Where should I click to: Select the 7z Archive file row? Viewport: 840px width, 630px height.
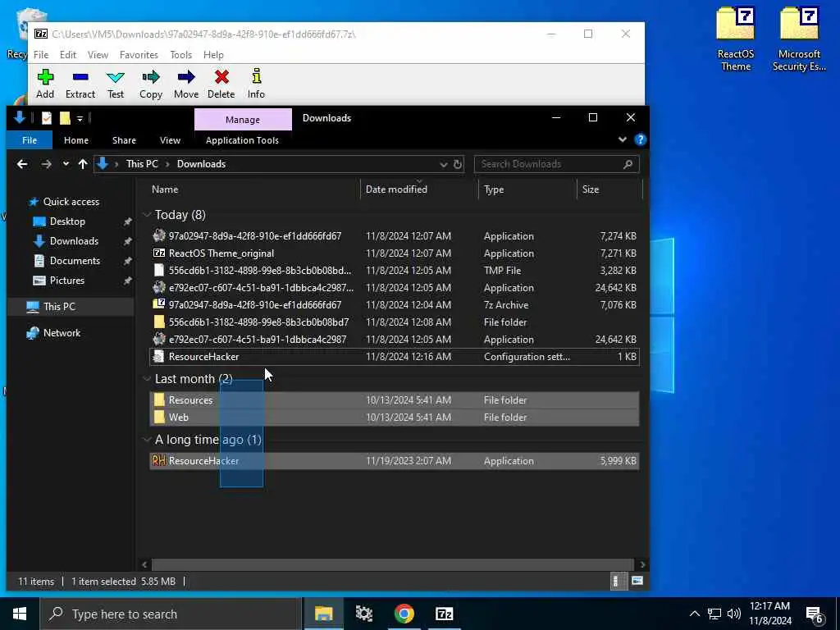pyautogui.click(x=395, y=305)
